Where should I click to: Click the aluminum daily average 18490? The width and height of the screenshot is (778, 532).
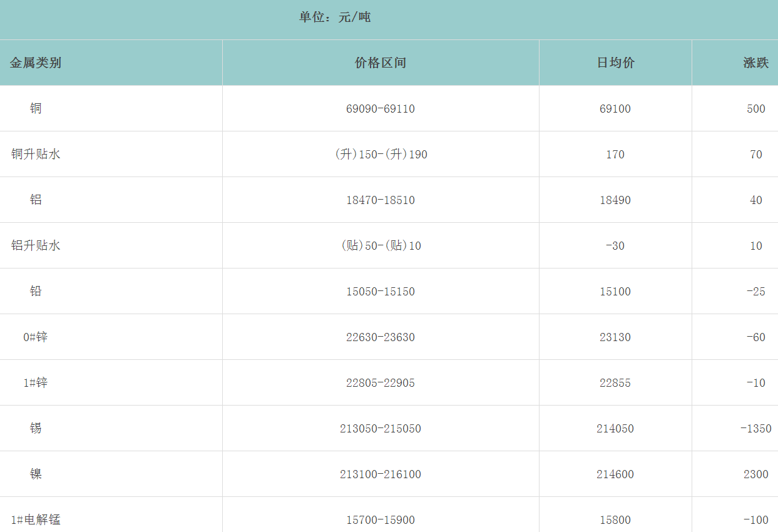coord(615,200)
